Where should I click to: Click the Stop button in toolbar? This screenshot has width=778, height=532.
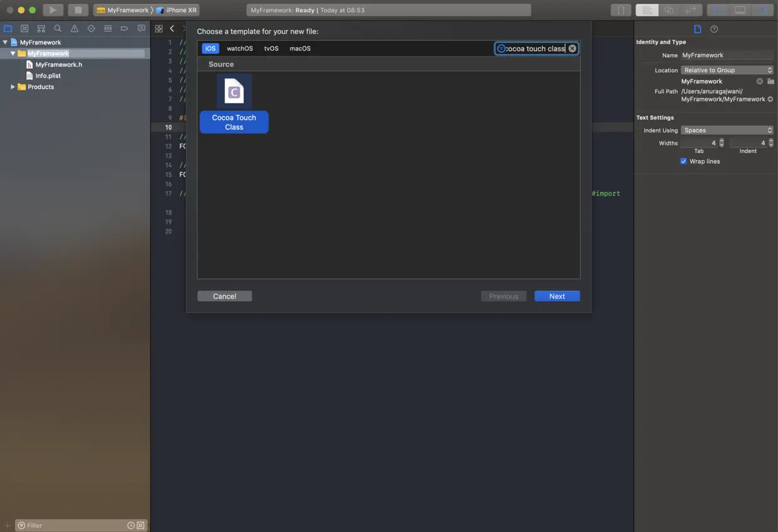(x=78, y=10)
